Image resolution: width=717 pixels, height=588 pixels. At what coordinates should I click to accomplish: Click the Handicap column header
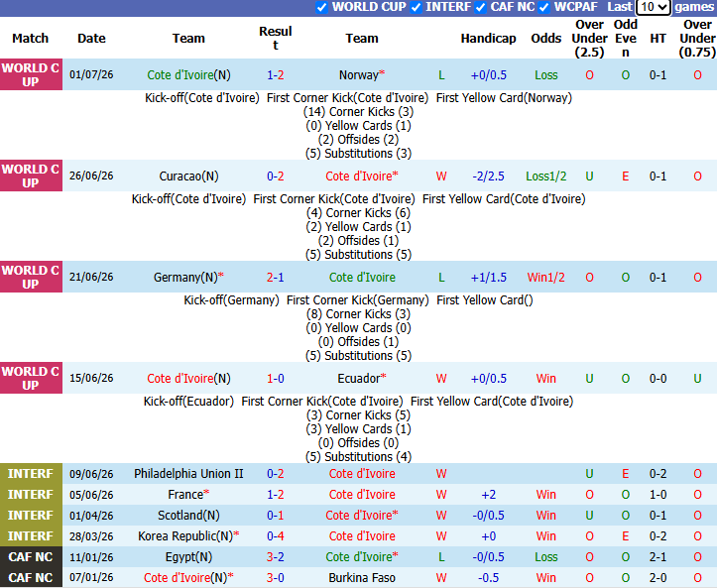pos(488,38)
